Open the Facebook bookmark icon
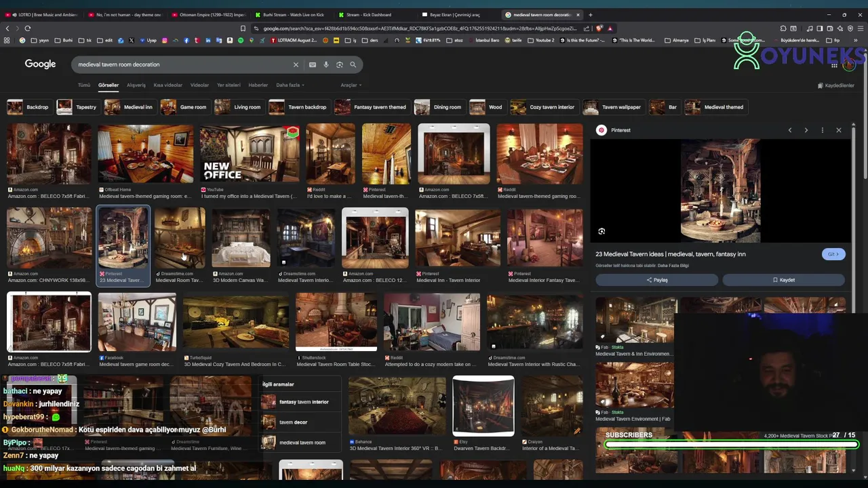Image resolution: width=868 pixels, height=488 pixels. [186, 41]
